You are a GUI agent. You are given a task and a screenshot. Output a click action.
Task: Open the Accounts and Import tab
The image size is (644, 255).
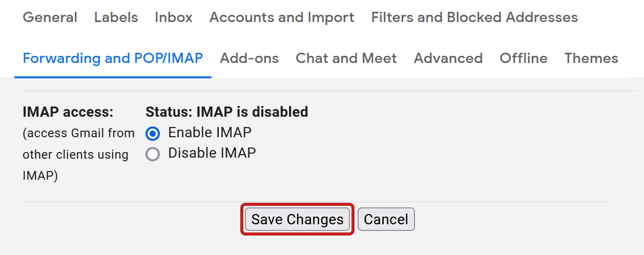tap(282, 17)
